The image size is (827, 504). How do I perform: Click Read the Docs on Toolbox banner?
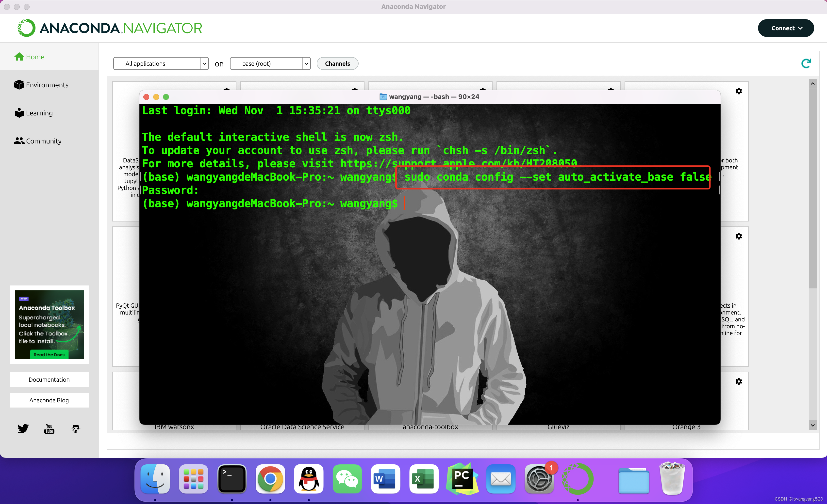(49, 354)
